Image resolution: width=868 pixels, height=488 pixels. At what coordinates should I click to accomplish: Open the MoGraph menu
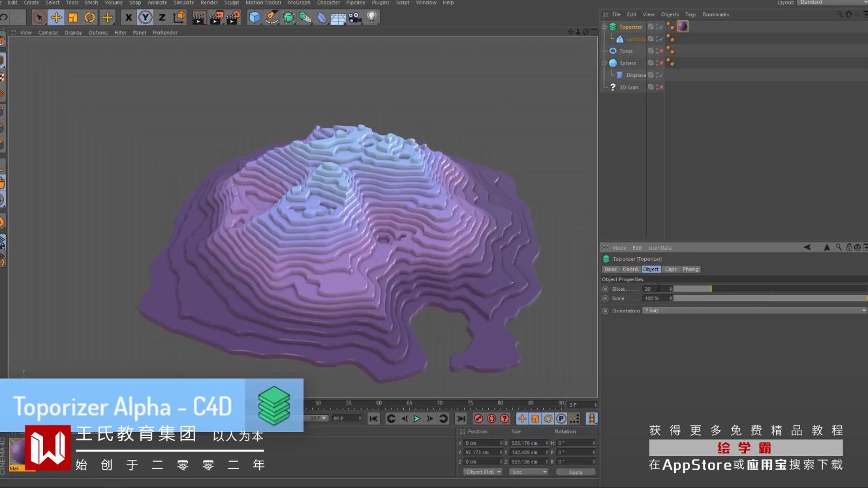pyautogui.click(x=299, y=3)
